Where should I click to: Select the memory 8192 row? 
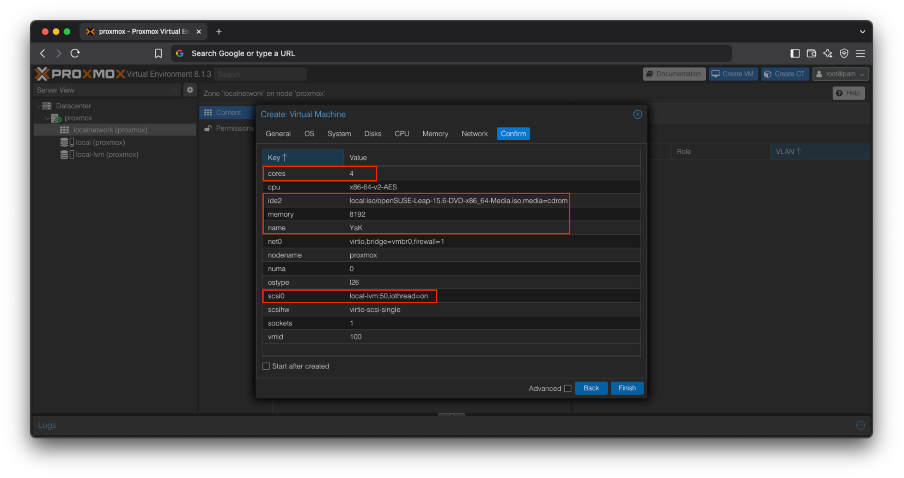(451, 214)
